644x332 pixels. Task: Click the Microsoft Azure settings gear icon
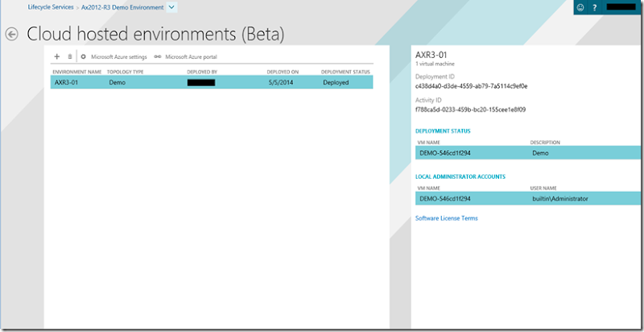[83, 57]
